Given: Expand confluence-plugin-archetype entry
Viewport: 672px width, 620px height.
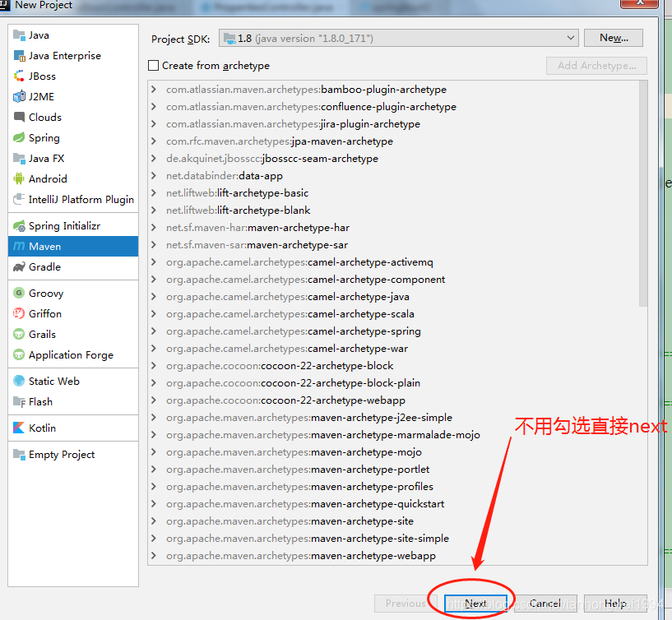Looking at the screenshot, I should point(154,107).
